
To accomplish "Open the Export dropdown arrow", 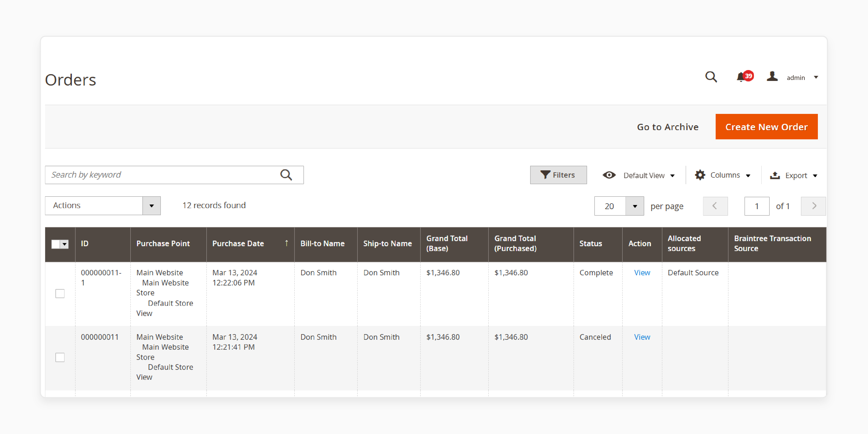I will click(815, 176).
